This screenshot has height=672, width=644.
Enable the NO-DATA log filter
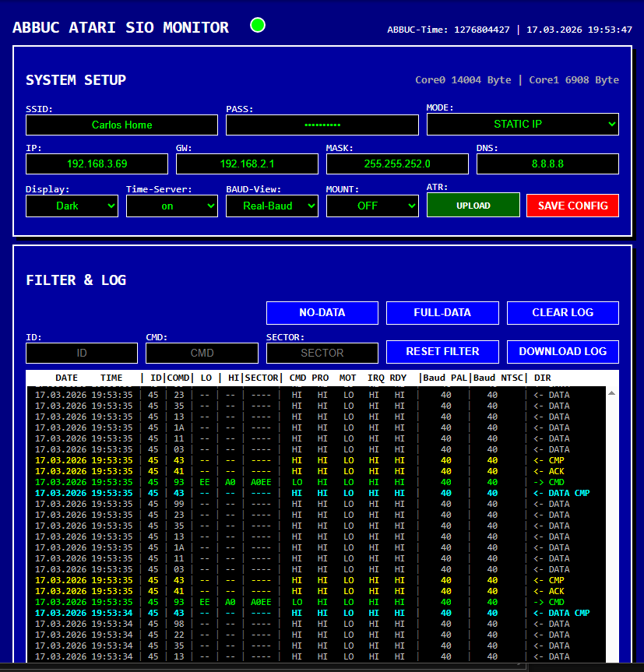tap(322, 312)
